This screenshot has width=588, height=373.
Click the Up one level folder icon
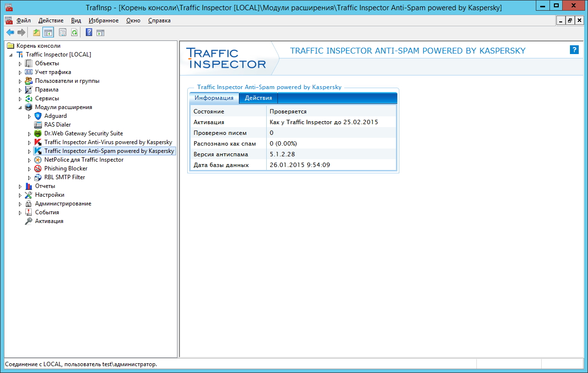(37, 33)
